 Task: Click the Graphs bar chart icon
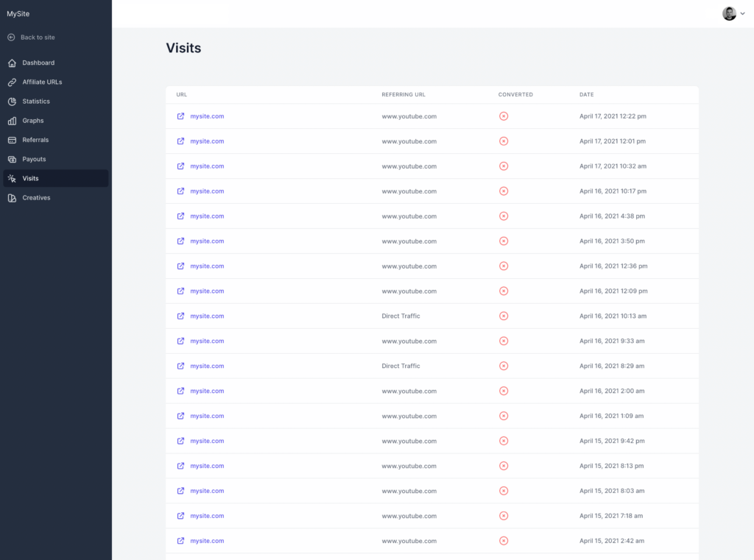pos(12,121)
